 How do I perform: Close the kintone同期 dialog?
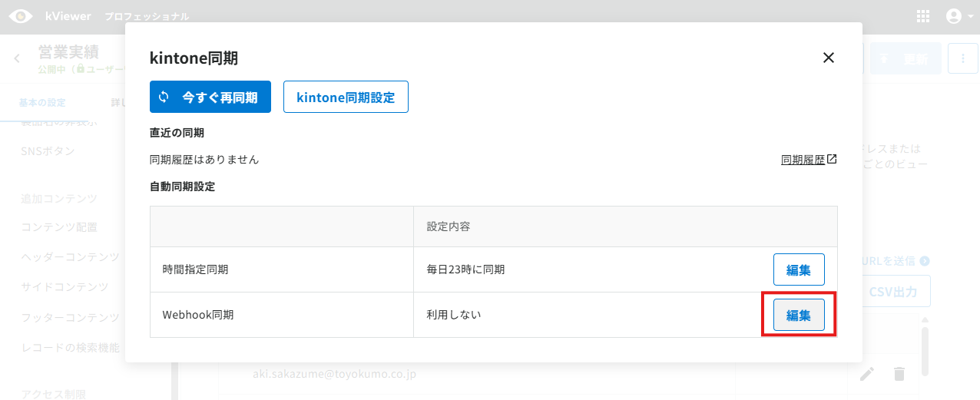(828, 58)
